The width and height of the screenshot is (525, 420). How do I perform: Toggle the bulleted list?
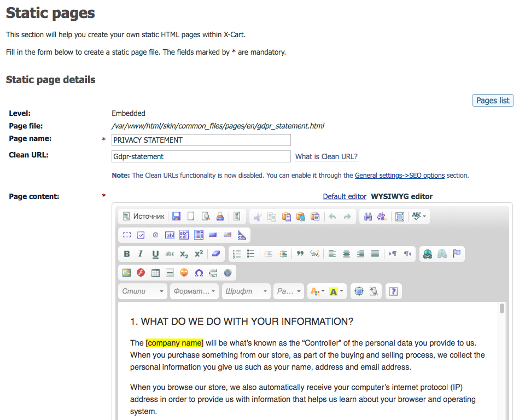point(251,254)
